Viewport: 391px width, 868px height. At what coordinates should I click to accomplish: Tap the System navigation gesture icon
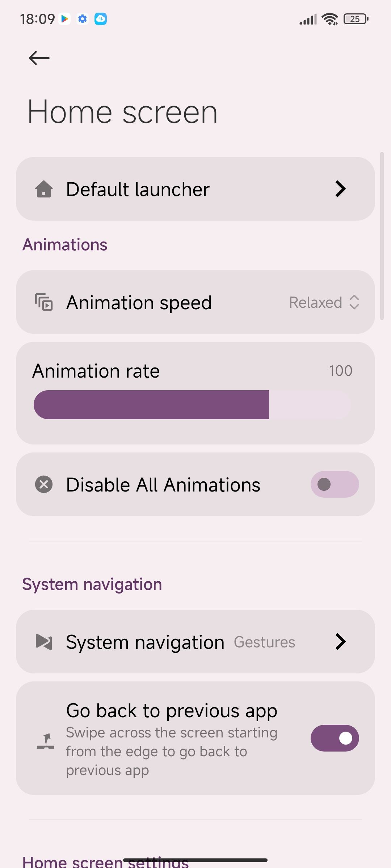tap(44, 642)
